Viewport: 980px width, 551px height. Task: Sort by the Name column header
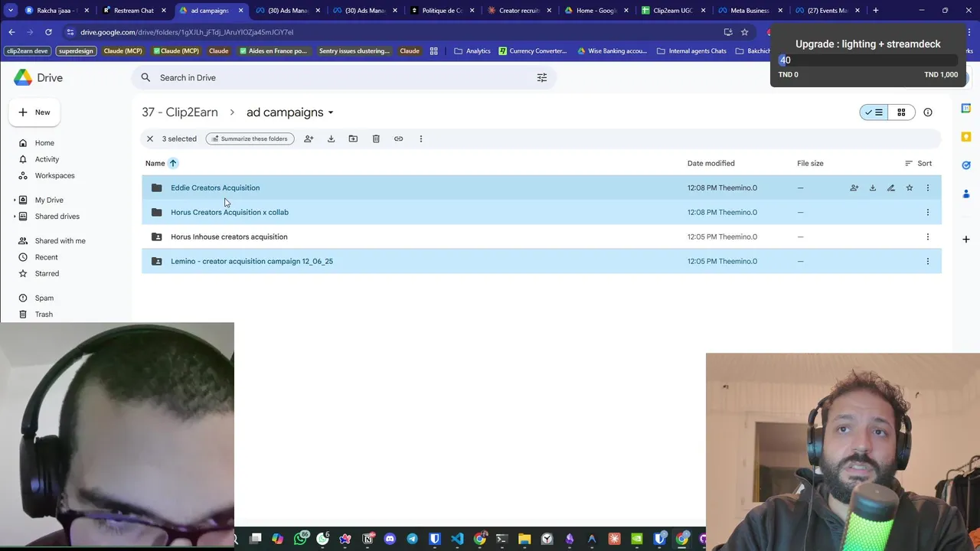(x=155, y=163)
